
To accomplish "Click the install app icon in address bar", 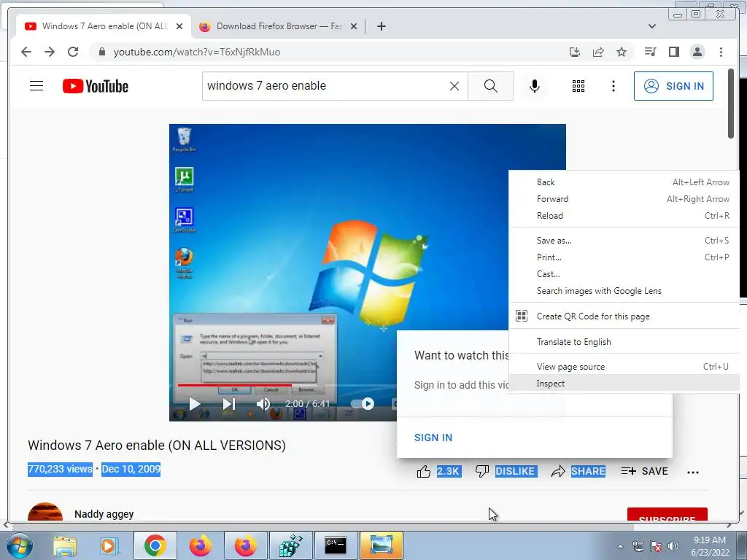I will 575,52.
